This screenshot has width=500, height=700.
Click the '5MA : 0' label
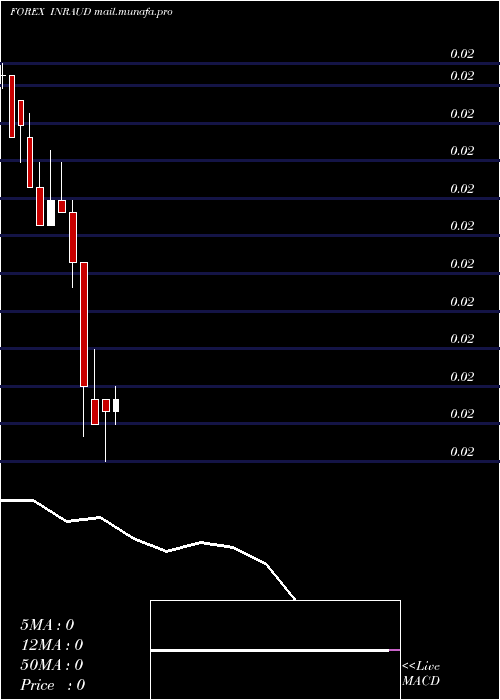pos(47,625)
